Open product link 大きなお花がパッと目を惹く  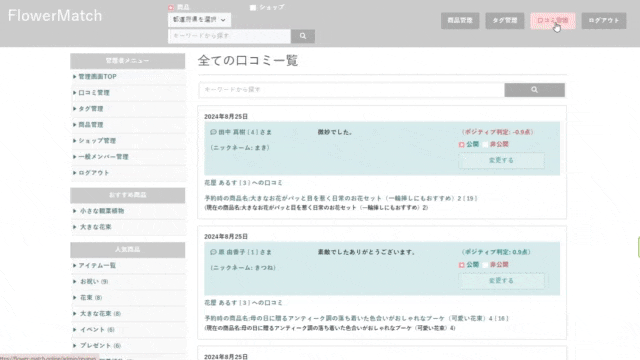[341, 198]
